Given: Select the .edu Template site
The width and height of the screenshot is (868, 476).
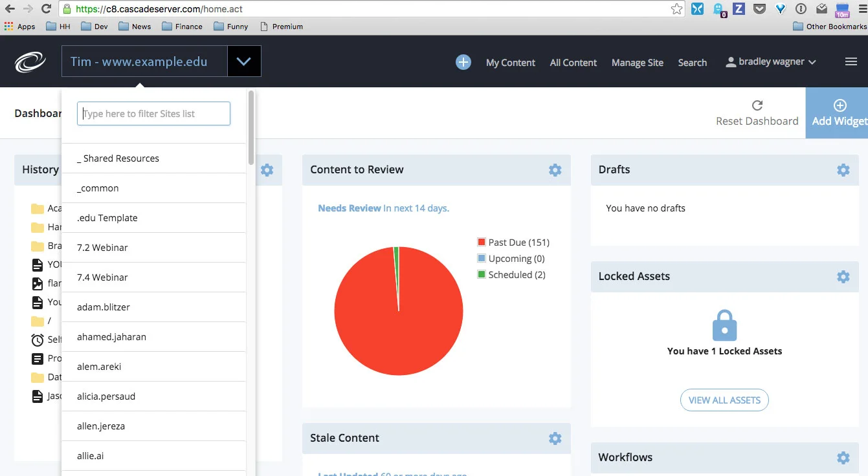Looking at the screenshot, I should [x=153, y=218].
